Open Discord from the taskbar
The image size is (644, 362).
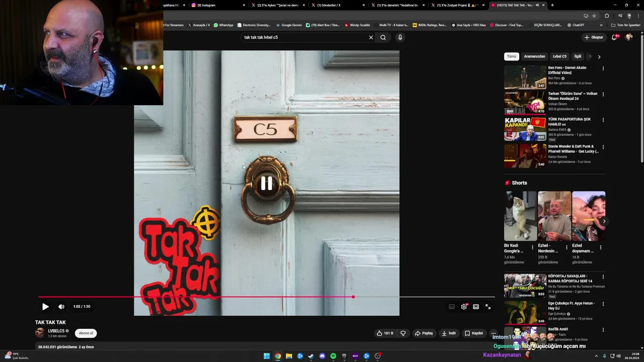pos(322,356)
